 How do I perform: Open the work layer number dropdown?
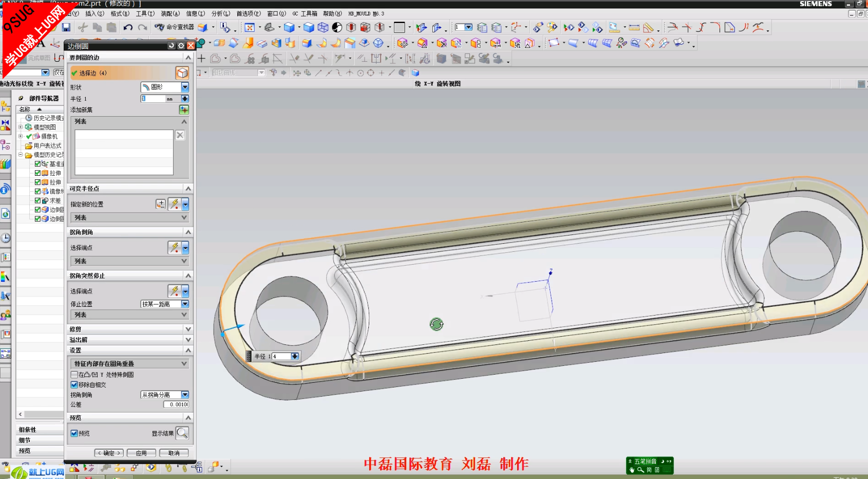(468, 27)
